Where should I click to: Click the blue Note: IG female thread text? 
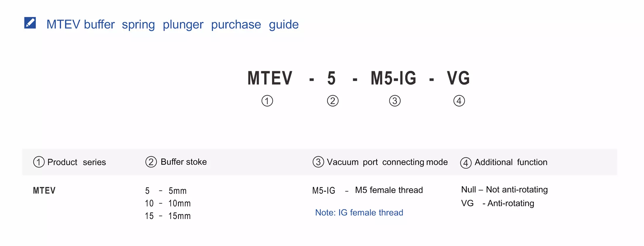click(x=359, y=212)
